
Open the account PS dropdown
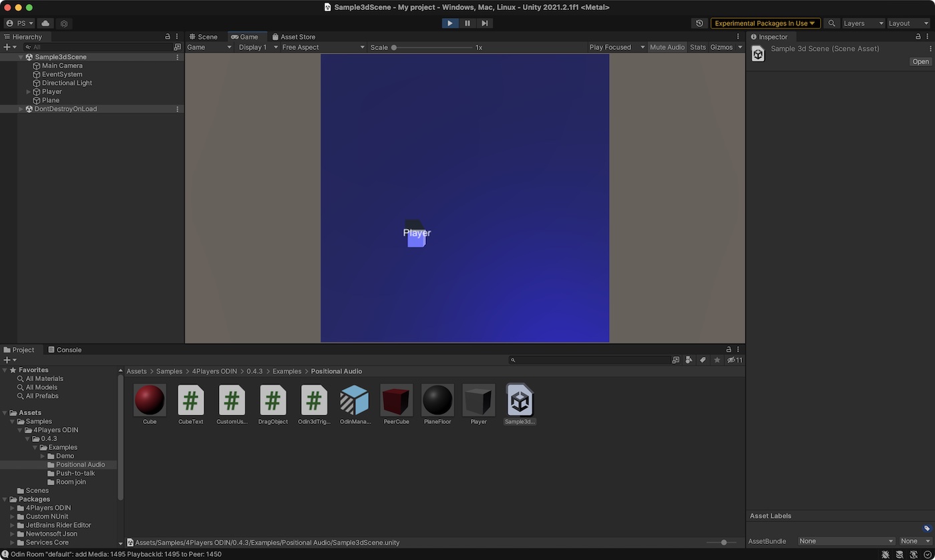click(x=19, y=23)
